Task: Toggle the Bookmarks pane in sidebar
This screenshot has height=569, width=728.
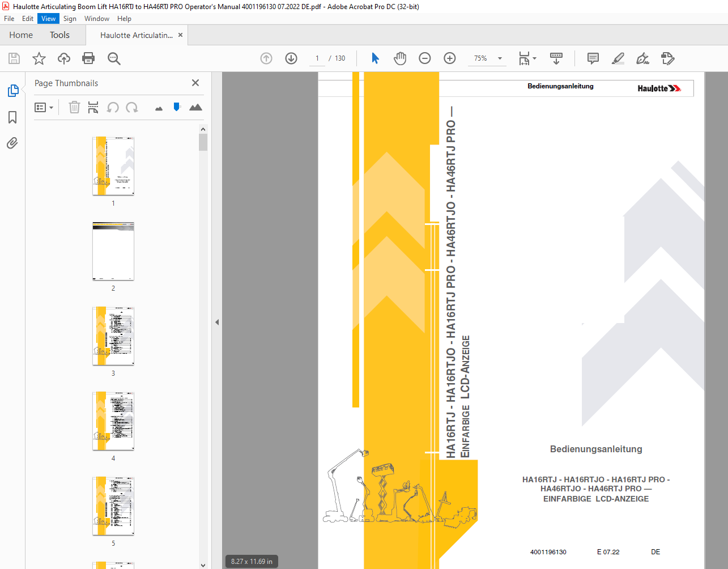Action: coord(12,117)
